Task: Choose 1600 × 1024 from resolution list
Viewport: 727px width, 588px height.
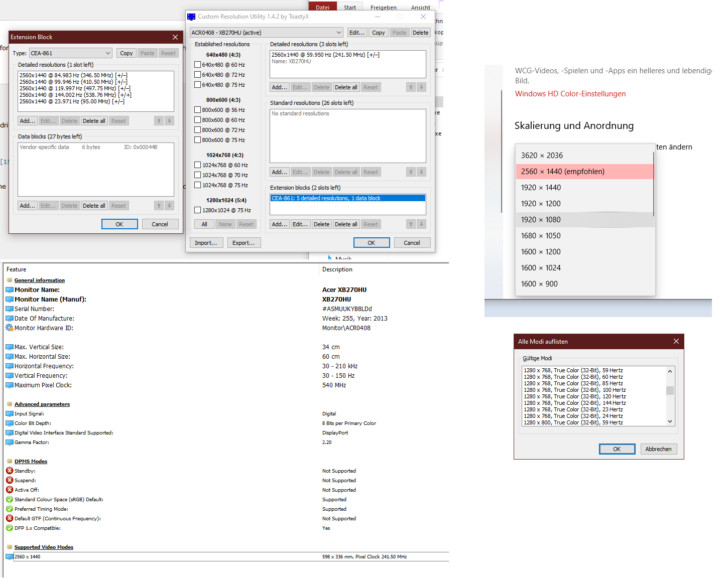Action: pyautogui.click(x=585, y=268)
